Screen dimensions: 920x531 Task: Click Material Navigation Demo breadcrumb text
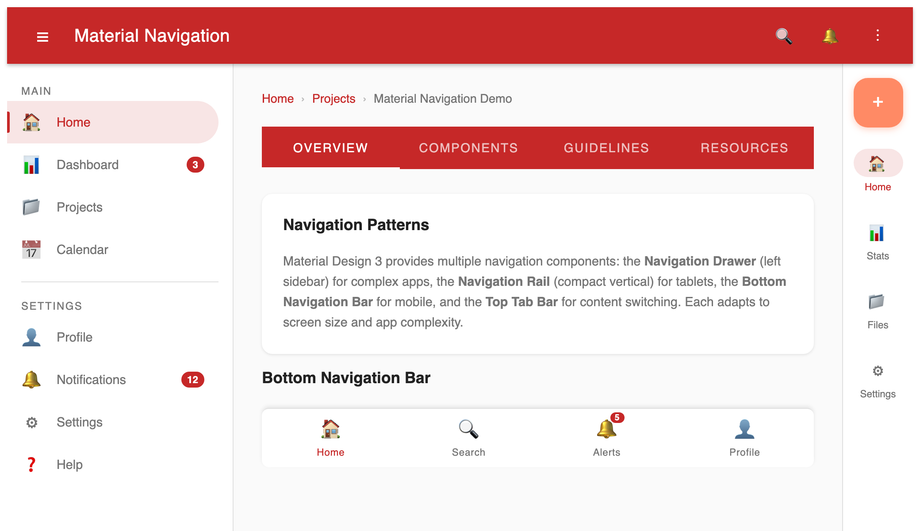coord(443,99)
